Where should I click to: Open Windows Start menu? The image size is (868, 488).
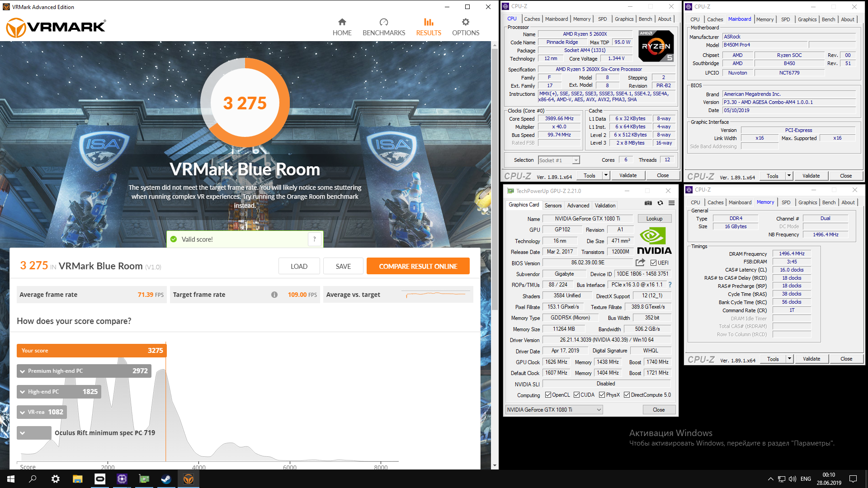11,479
